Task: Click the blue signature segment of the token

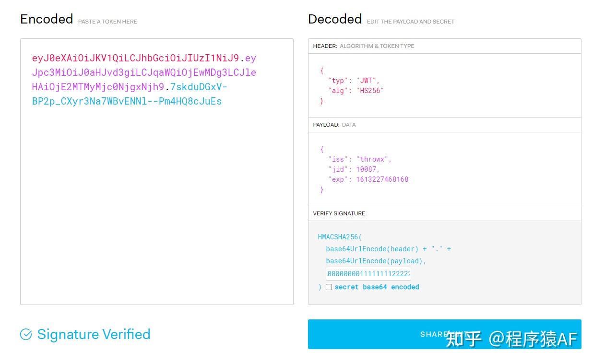Action: (127, 101)
